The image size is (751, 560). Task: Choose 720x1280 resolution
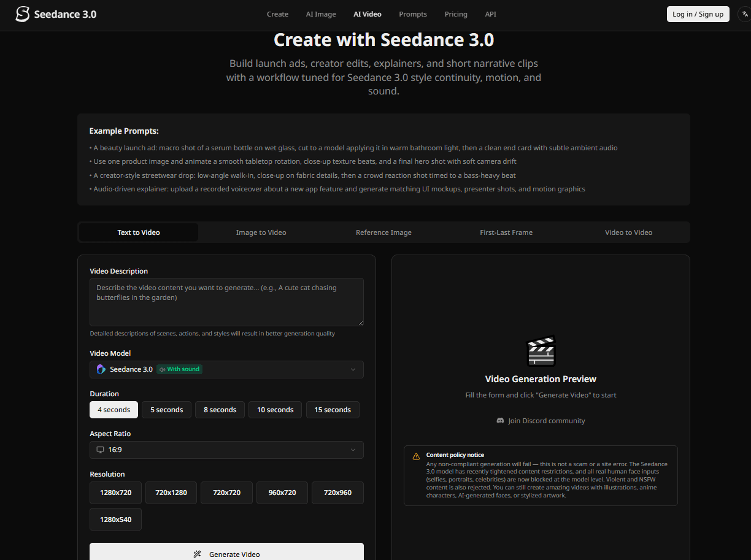coord(171,493)
